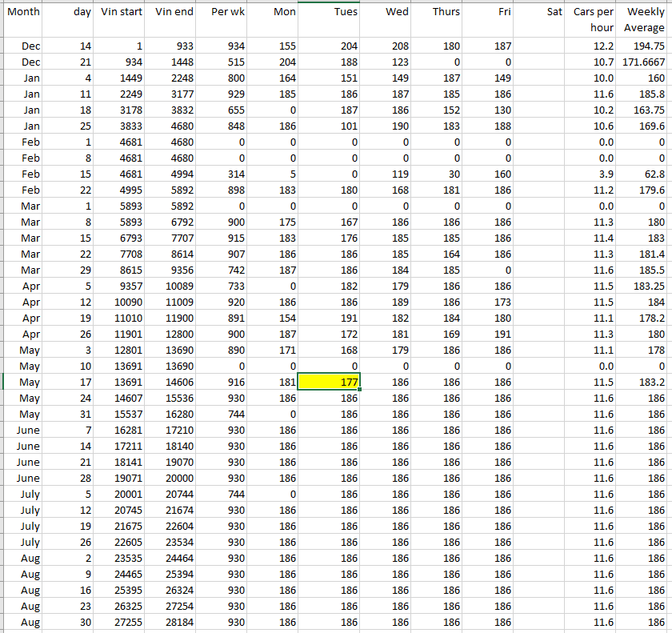Select the yellow highlighted cell containing 177

330,383
